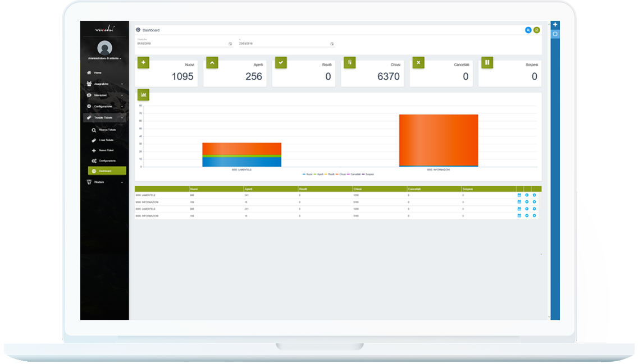Image resolution: width=639 pixels, height=364 pixels.
Task: Click the pause icon on Sospesi card
Action: point(487,63)
